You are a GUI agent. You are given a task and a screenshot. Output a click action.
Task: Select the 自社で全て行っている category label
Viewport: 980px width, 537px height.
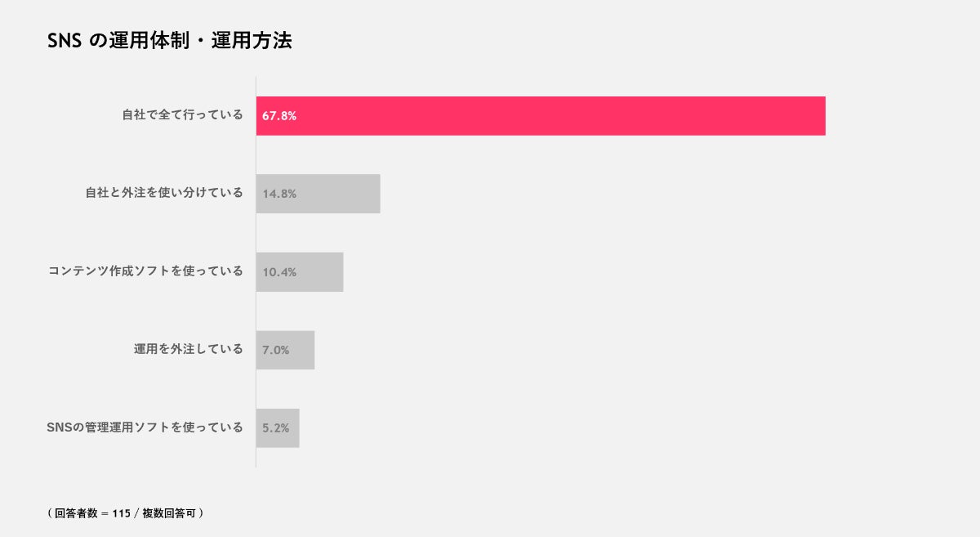(x=182, y=115)
